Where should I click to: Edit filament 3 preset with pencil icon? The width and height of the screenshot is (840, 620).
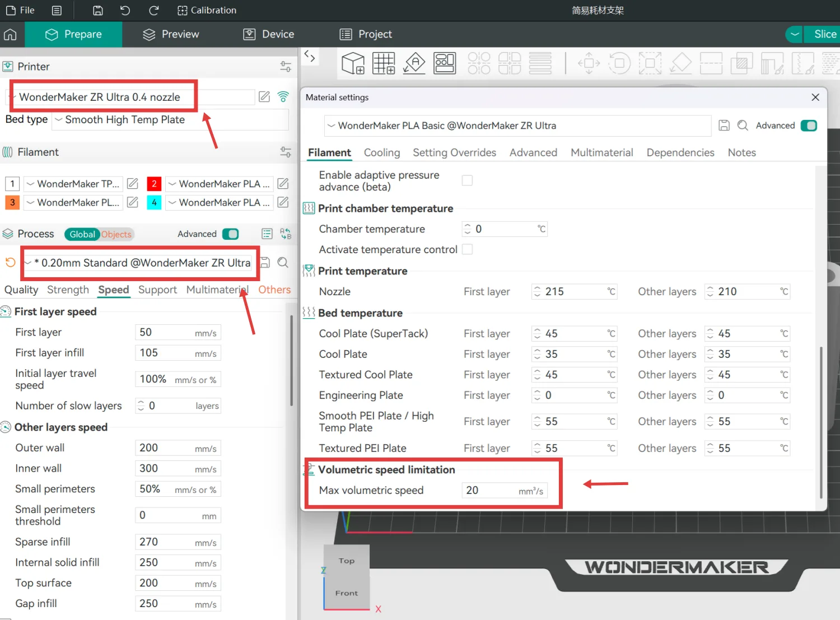point(133,202)
